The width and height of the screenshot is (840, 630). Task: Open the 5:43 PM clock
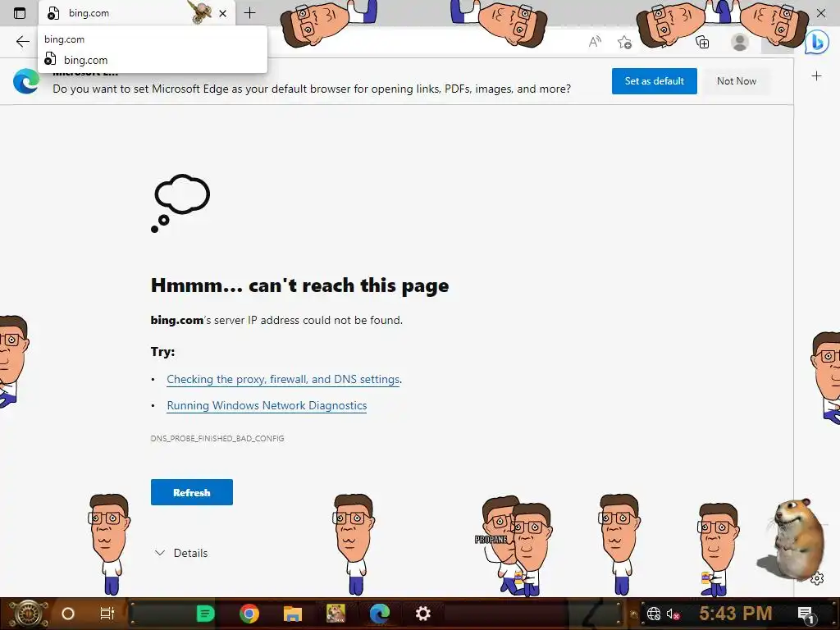(736, 614)
